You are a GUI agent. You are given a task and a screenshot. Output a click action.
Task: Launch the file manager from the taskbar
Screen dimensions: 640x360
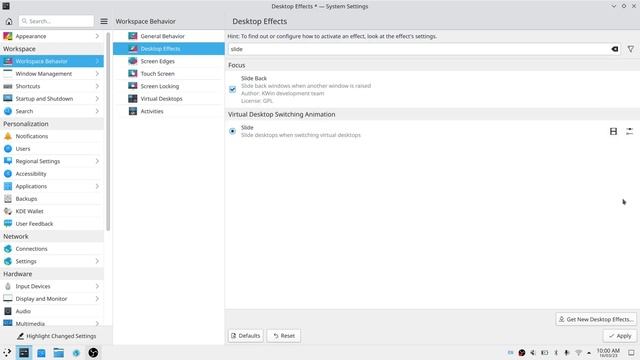click(x=58, y=353)
